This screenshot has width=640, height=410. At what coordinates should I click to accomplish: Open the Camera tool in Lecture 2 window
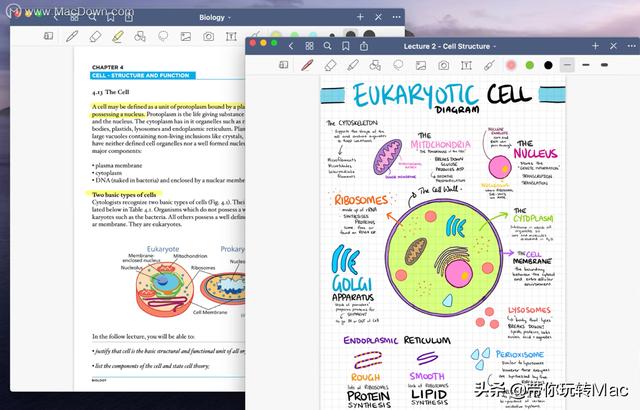pos(444,65)
